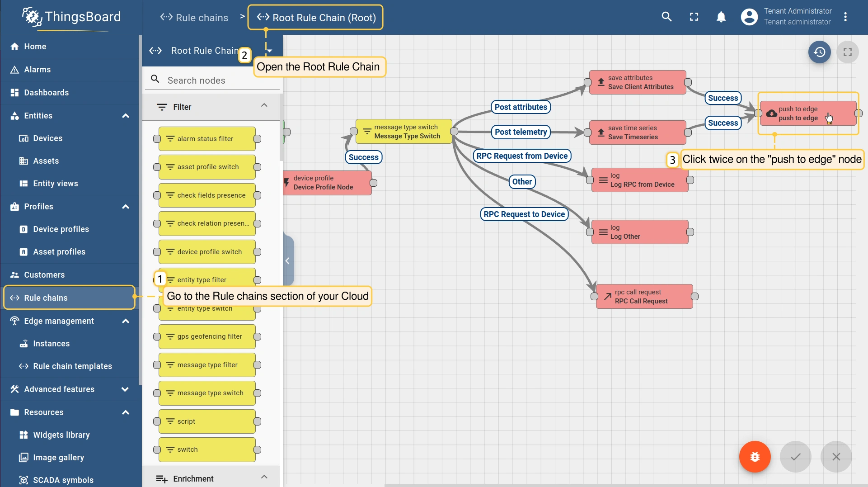Discard changes with the X button
This screenshot has height=487, width=868.
click(836, 457)
